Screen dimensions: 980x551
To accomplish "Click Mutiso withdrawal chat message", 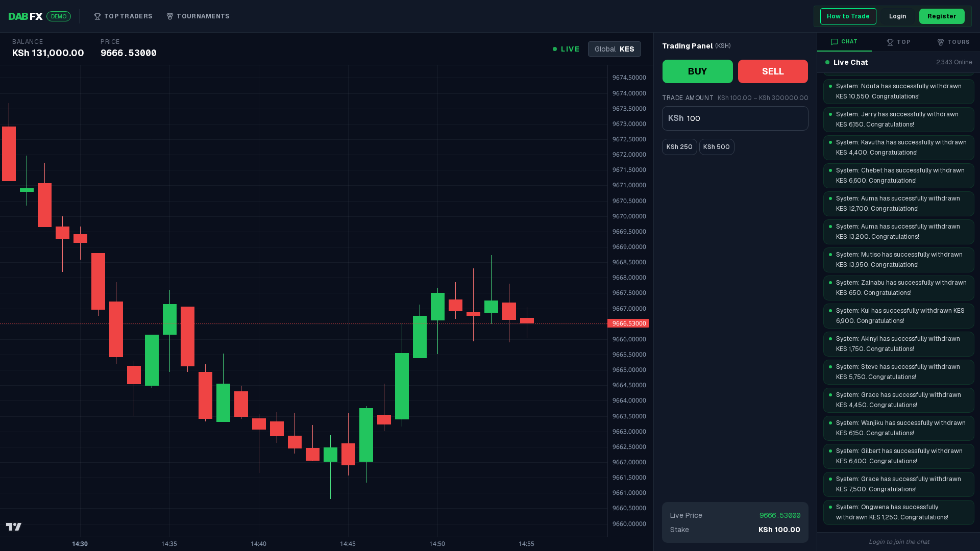I will (x=899, y=260).
